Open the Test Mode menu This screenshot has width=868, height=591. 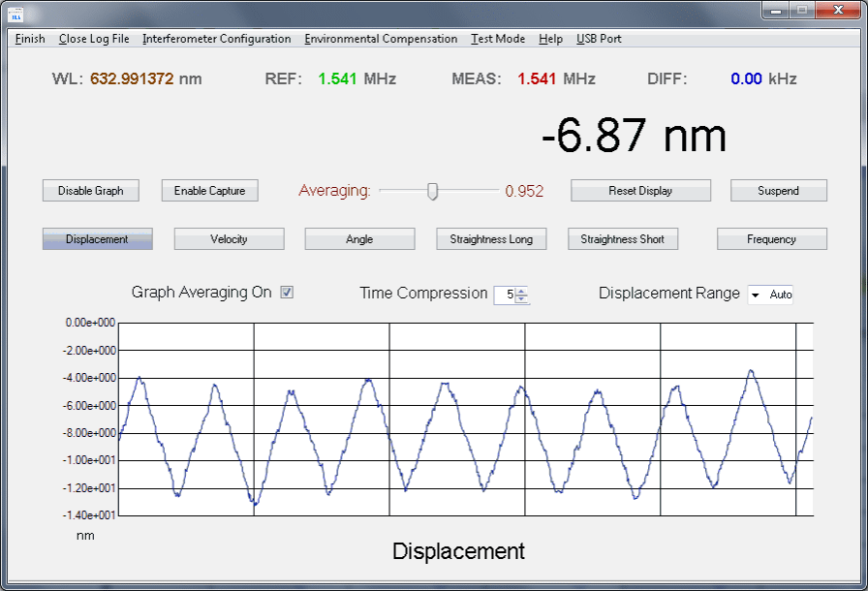point(498,39)
